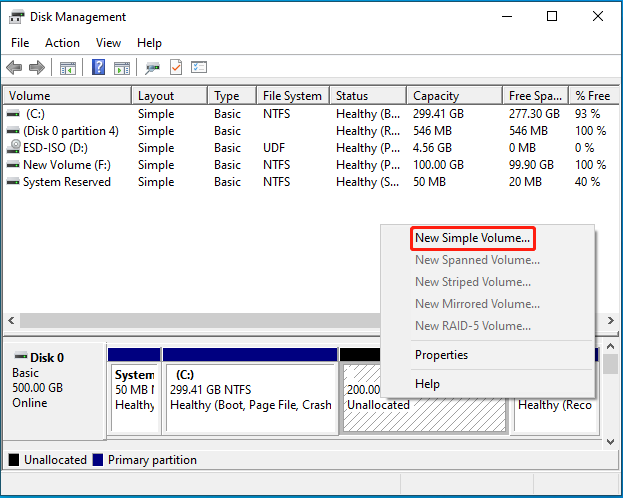
Task: Select Properties in the context menu
Action: (441, 355)
